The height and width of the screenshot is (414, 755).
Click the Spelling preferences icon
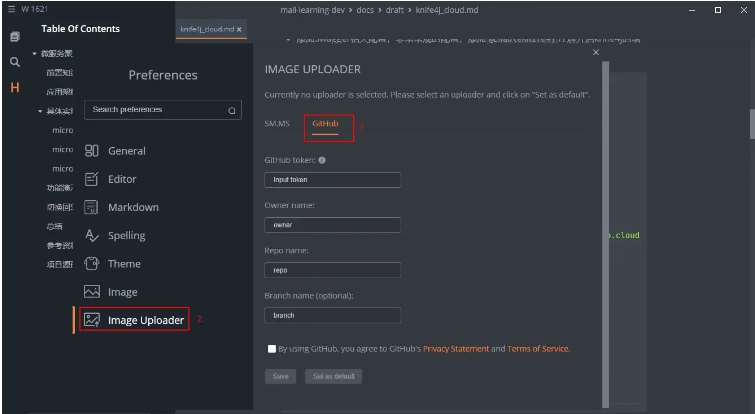pyautogui.click(x=91, y=235)
